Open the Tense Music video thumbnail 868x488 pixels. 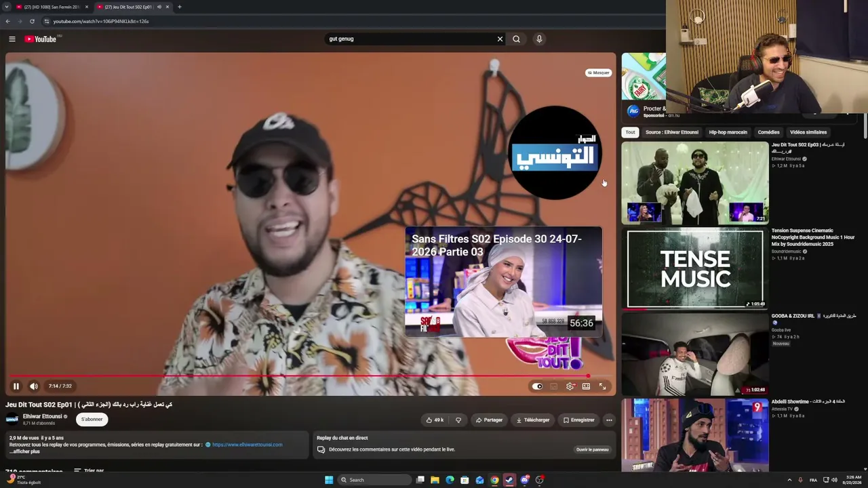(695, 268)
